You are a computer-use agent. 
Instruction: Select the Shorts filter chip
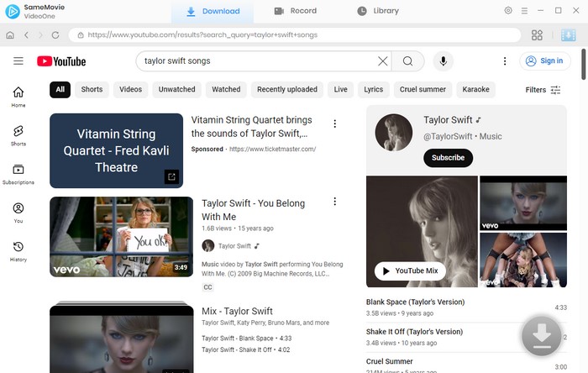point(92,90)
